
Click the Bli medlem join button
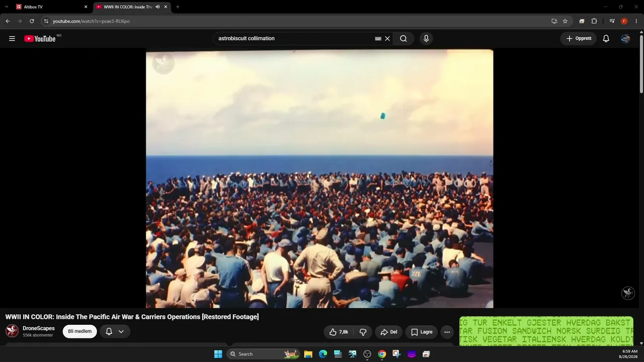(80, 331)
